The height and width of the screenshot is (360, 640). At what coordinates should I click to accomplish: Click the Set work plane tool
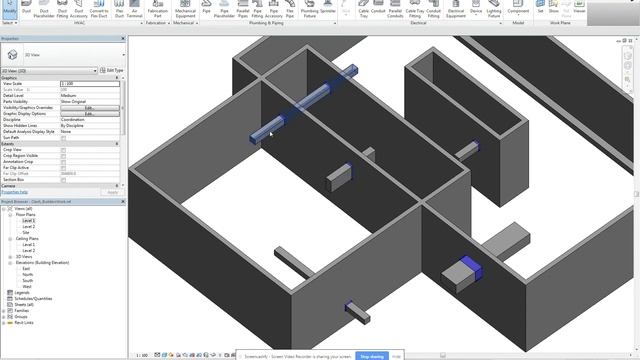(540, 8)
